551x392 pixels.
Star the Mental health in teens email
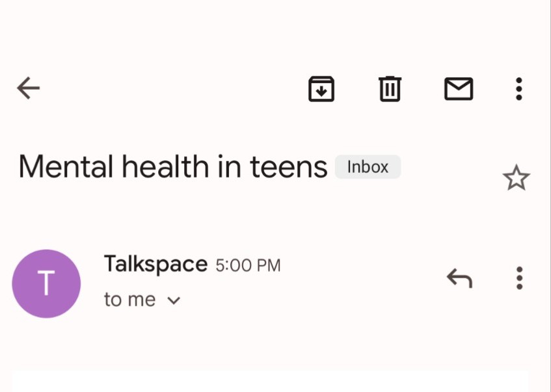click(517, 177)
